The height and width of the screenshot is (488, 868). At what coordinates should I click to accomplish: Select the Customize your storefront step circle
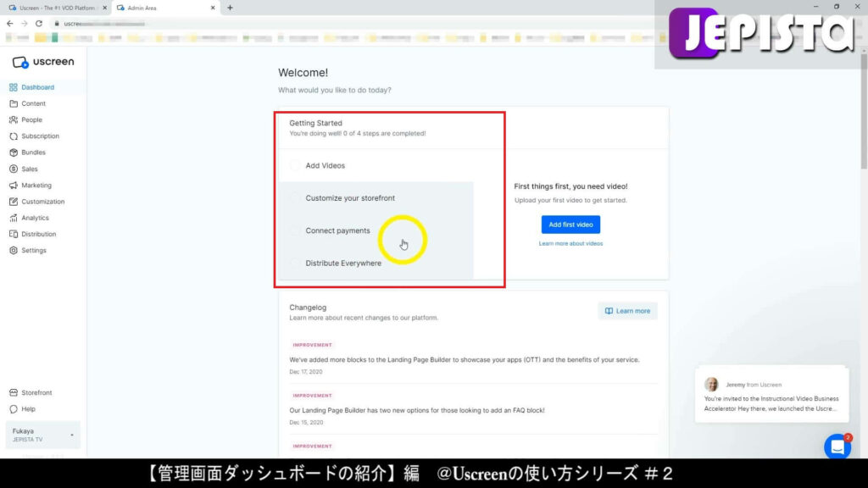pos(295,198)
